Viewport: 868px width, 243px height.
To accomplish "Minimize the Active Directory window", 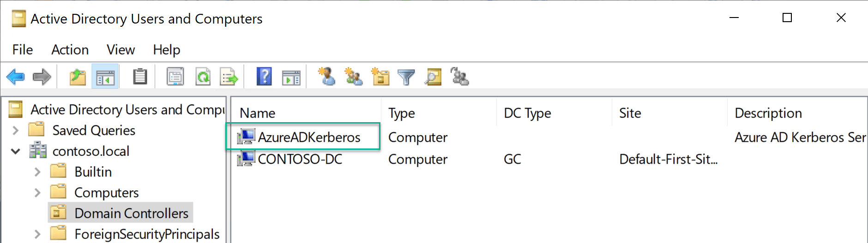I will [734, 18].
